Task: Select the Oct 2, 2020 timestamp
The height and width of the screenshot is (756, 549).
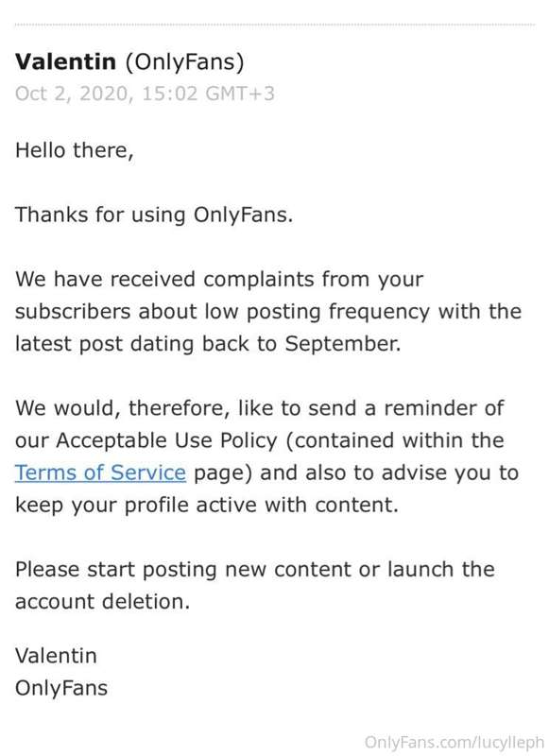Action: click(75, 94)
